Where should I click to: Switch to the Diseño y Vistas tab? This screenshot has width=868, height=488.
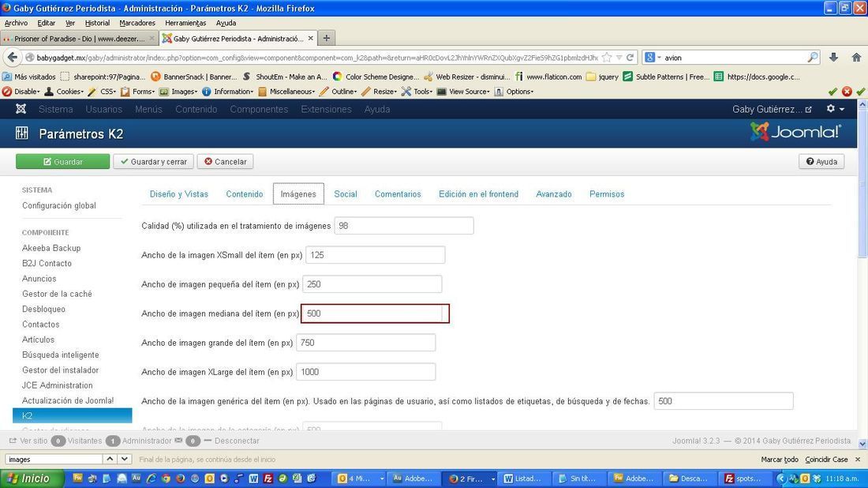pyautogui.click(x=179, y=194)
